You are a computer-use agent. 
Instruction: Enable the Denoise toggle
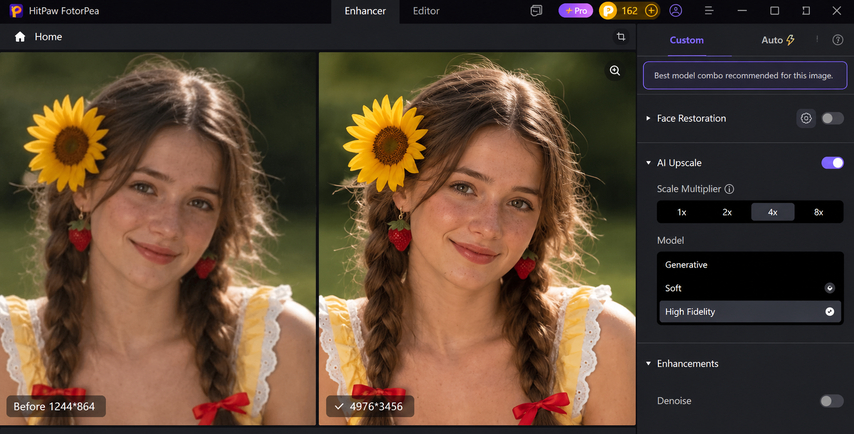coord(832,401)
